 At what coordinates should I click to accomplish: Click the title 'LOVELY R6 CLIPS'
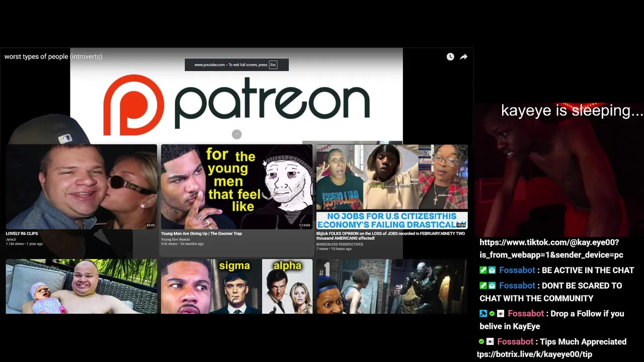point(22,233)
